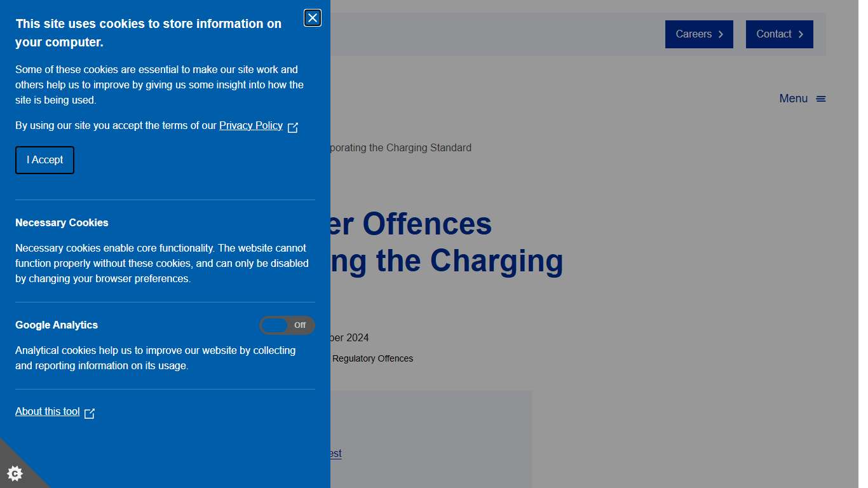868x488 pixels.
Task: Click the gear cookie-settings icon in the corner
Action: click(15, 473)
